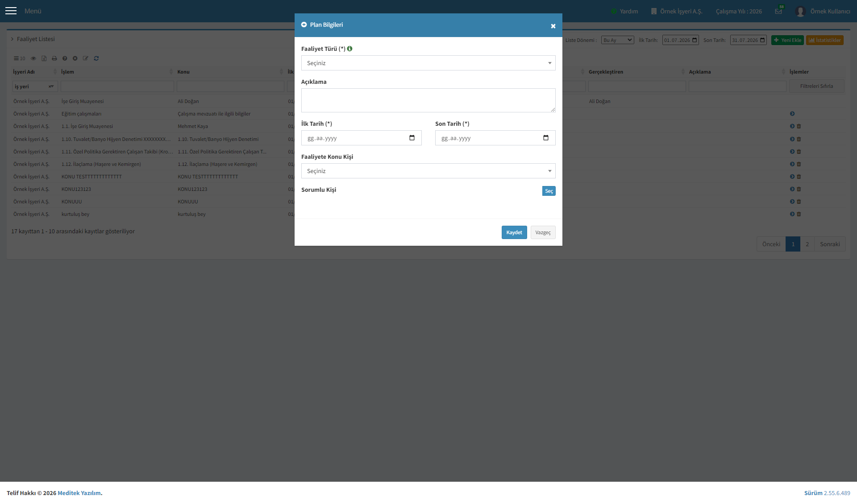Viewport: 857px width, 504px height.
Task: Open the Meditek Yazılım footer link
Action: (79, 493)
